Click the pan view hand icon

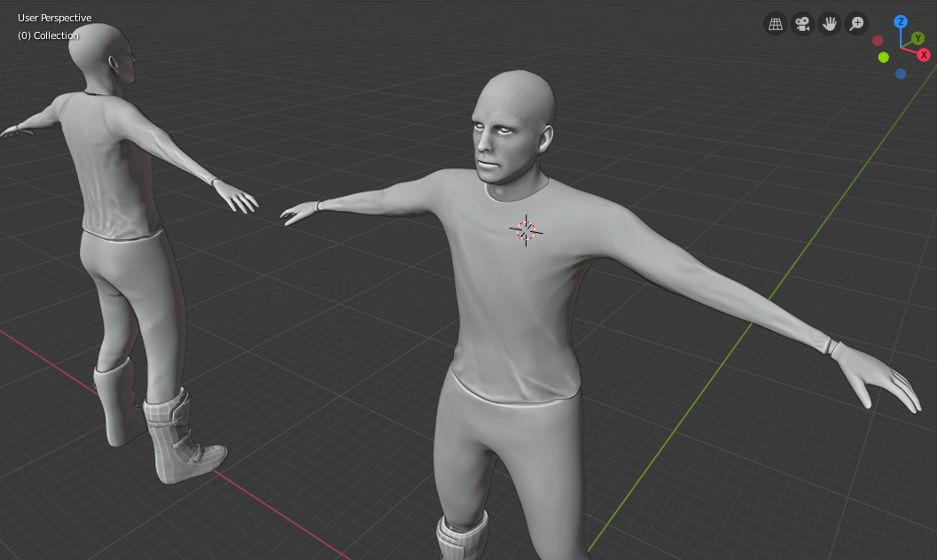[830, 24]
